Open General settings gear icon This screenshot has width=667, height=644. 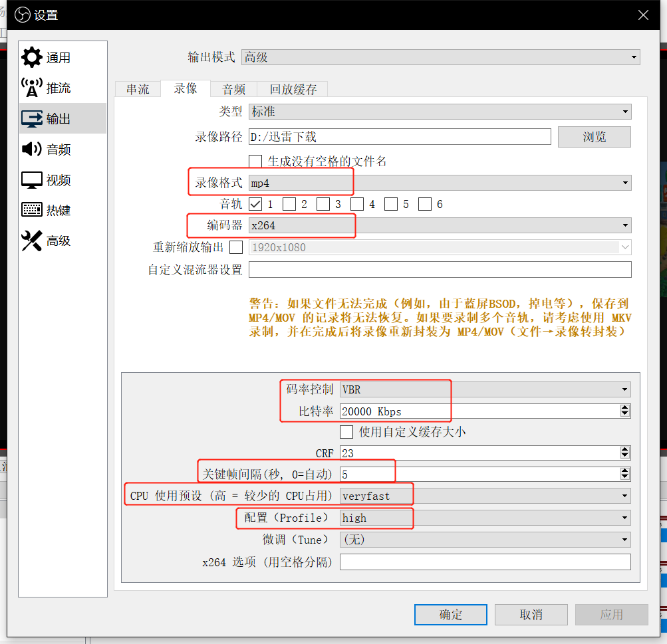tap(31, 58)
